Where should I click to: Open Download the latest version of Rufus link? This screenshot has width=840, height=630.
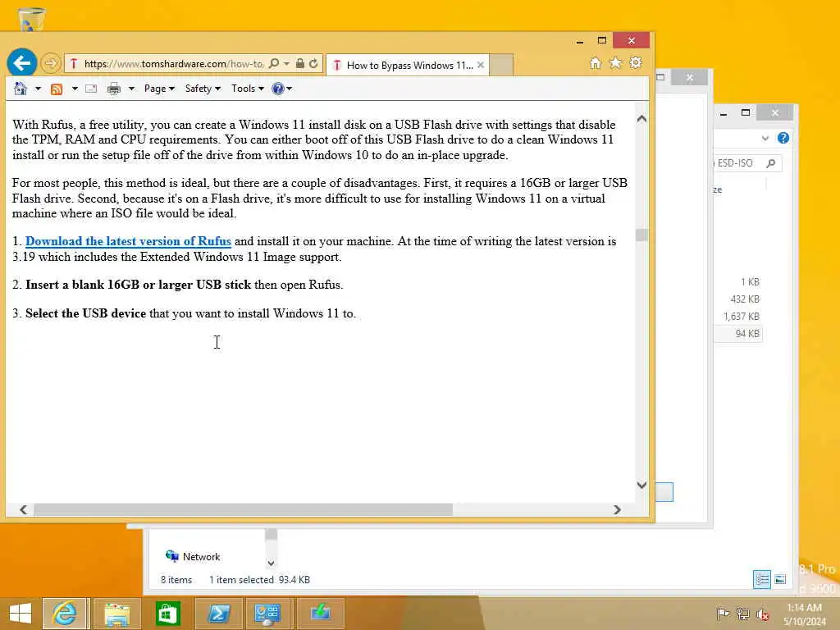pyautogui.click(x=128, y=242)
